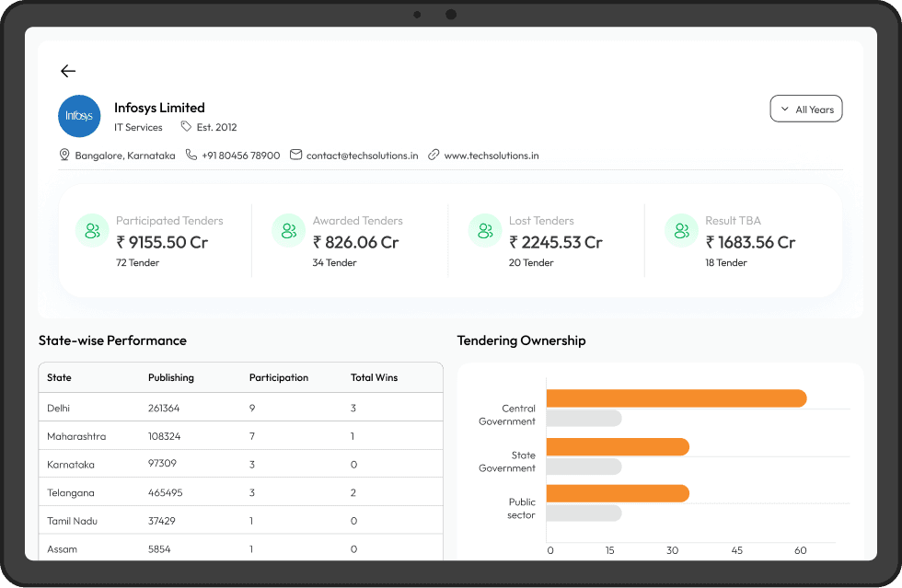The height and width of the screenshot is (588, 902).
Task: Click the orange Central Government bar
Action: [676, 398]
